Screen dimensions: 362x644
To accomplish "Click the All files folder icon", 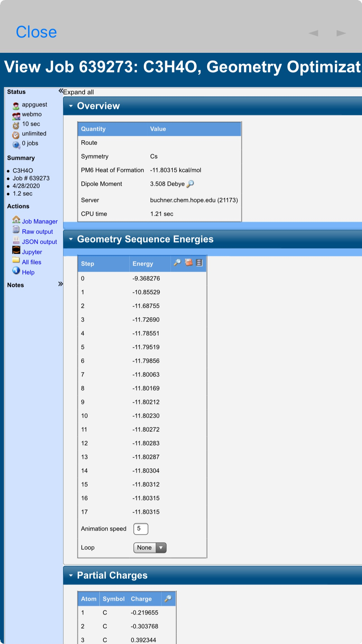I will pyautogui.click(x=16, y=260).
